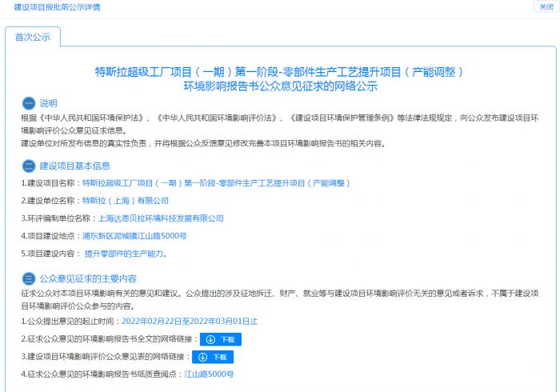Click the date range 2022年02月22日至2022年03月01日止
Viewport: 560px width, 392px height.
pyautogui.click(x=190, y=322)
